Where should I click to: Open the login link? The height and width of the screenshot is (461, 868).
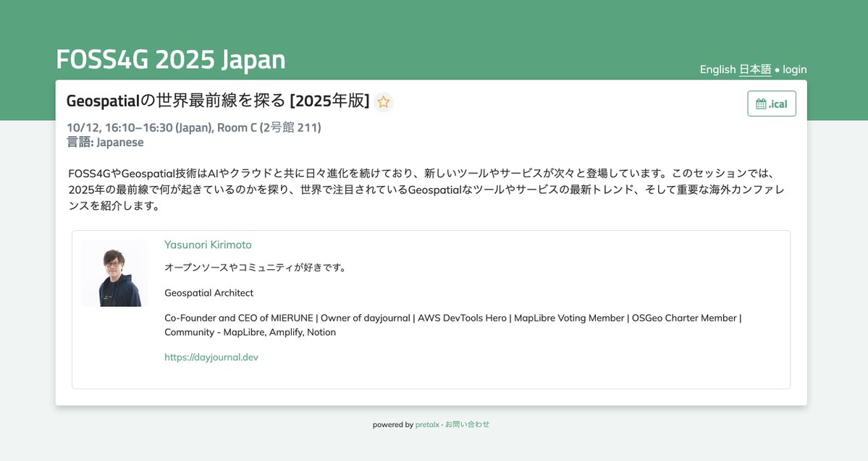pos(794,69)
